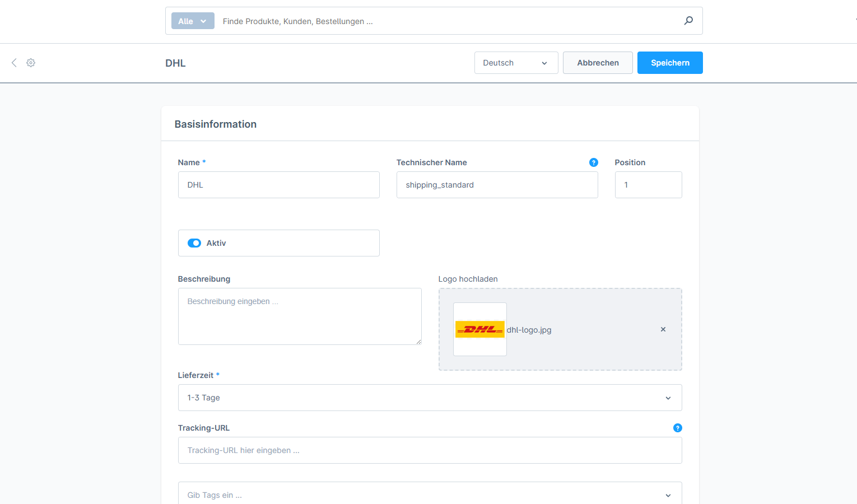Click Abbrechen to cancel changes
The width and height of the screenshot is (857, 504).
click(598, 63)
